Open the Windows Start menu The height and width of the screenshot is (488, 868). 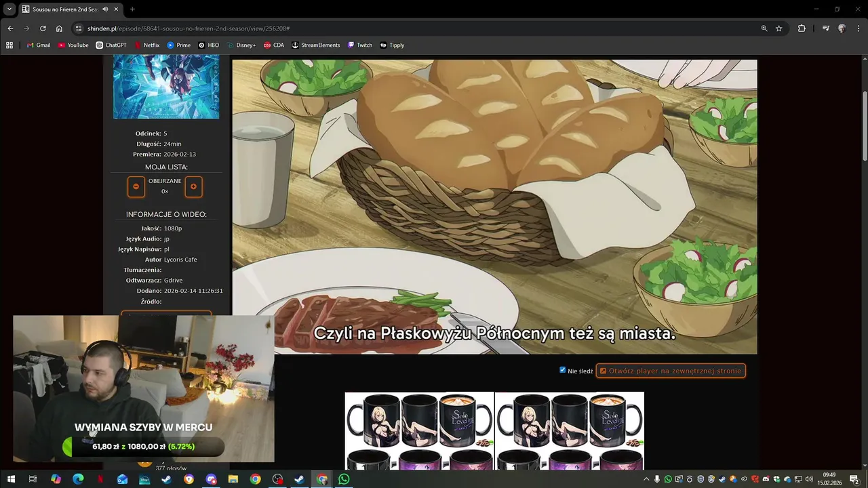11,479
